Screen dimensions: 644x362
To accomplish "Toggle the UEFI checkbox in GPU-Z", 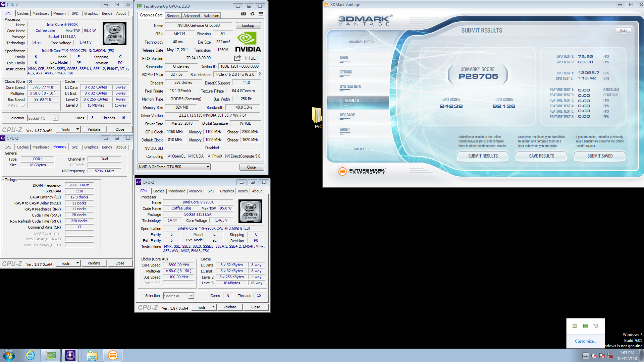I will pos(247,58).
